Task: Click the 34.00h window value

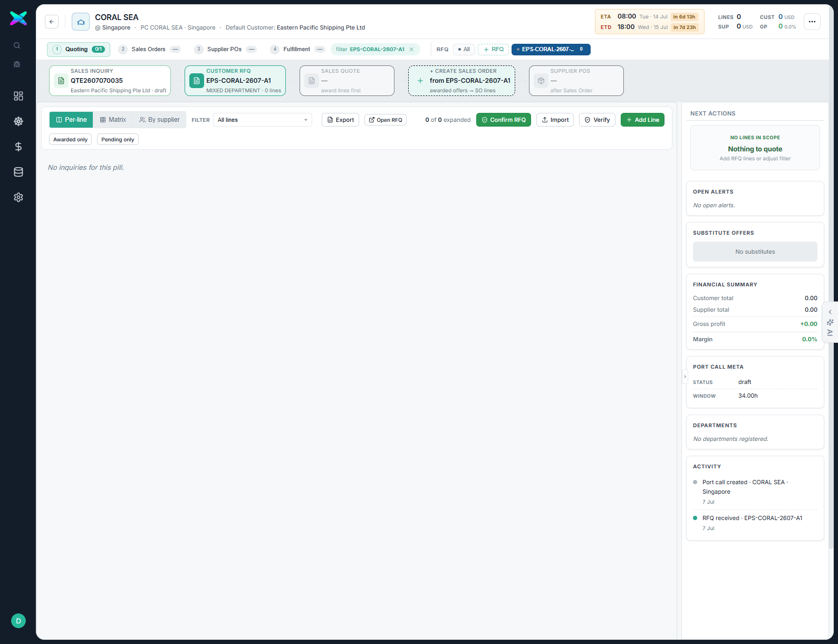Action: click(748, 396)
